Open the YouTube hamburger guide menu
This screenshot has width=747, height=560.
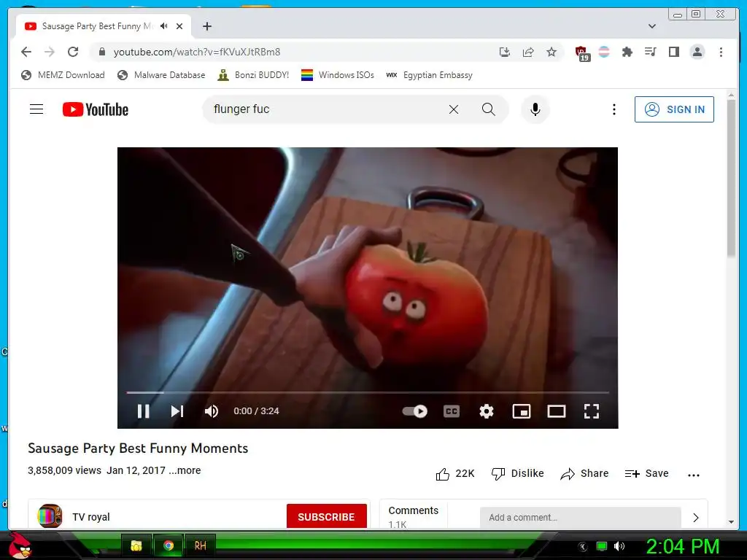point(36,109)
